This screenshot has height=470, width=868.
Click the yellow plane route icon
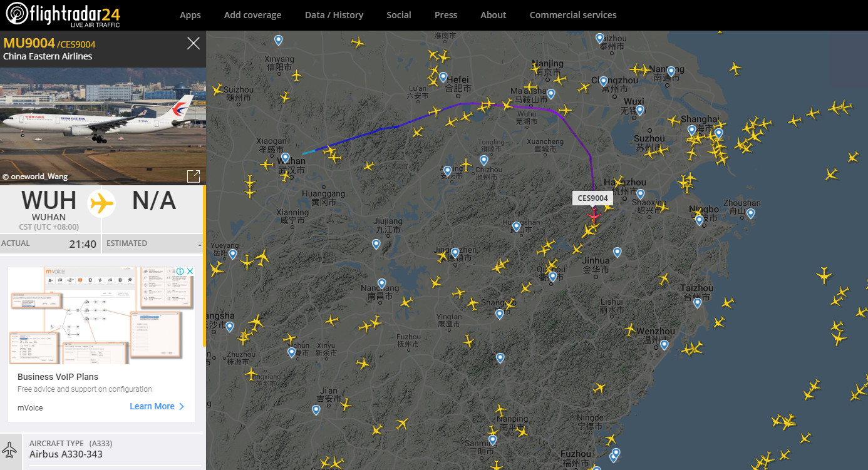101,203
